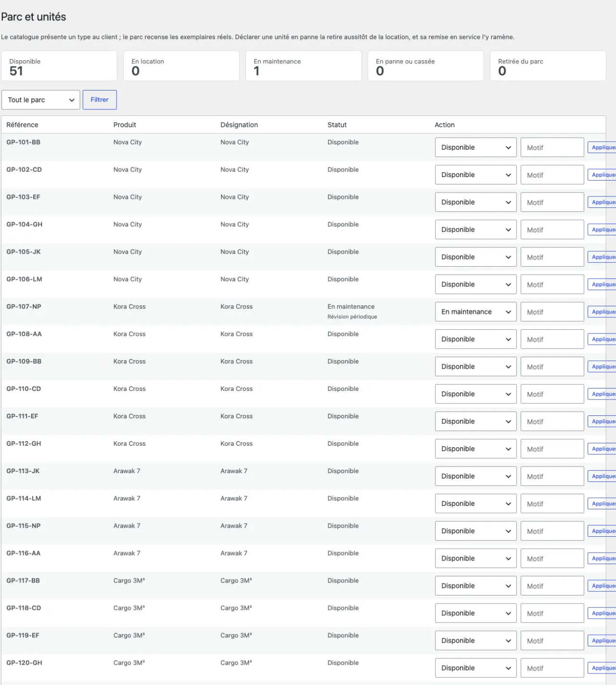Focus the Motif field for GP-102-CD
Viewport: 616px width, 685px height.
(x=552, y=175)
